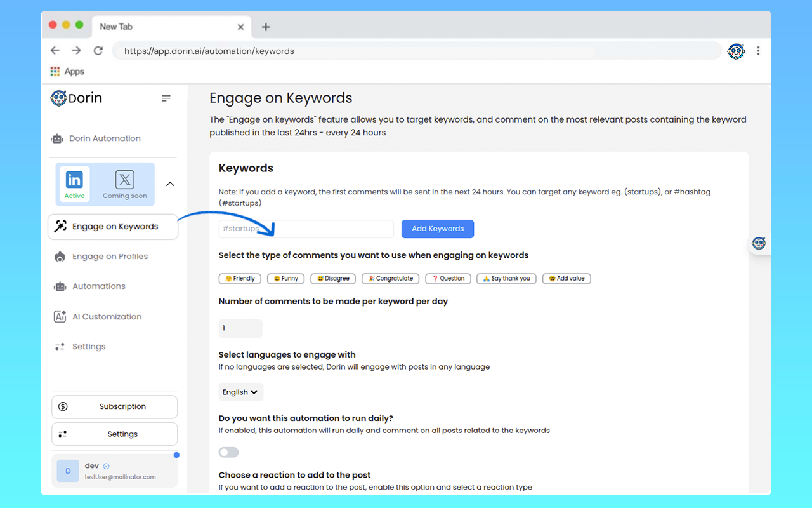This screenshot has width=812, height=508.
Task: Select the X Coming soon platform icon
Action: [x=125, y=184]
